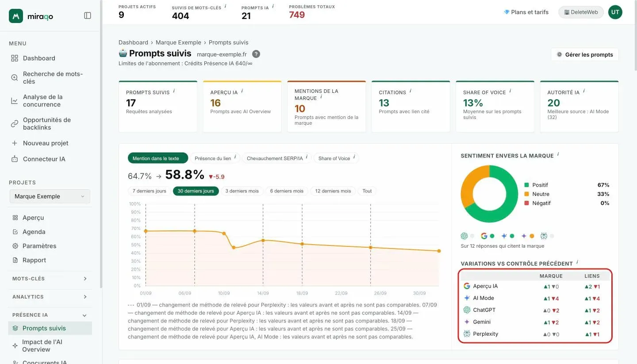Click the Rapport document icon

[x=15, y=260]
